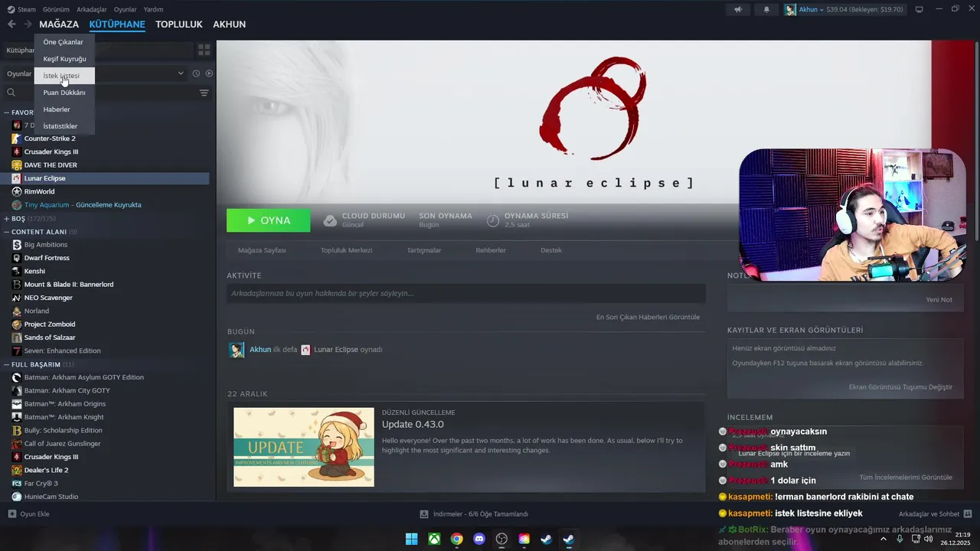Viewport: 980px width, 551px height.
Task: Select Öne Çıkanlar from store menu
Action: (x=64, y=42)
